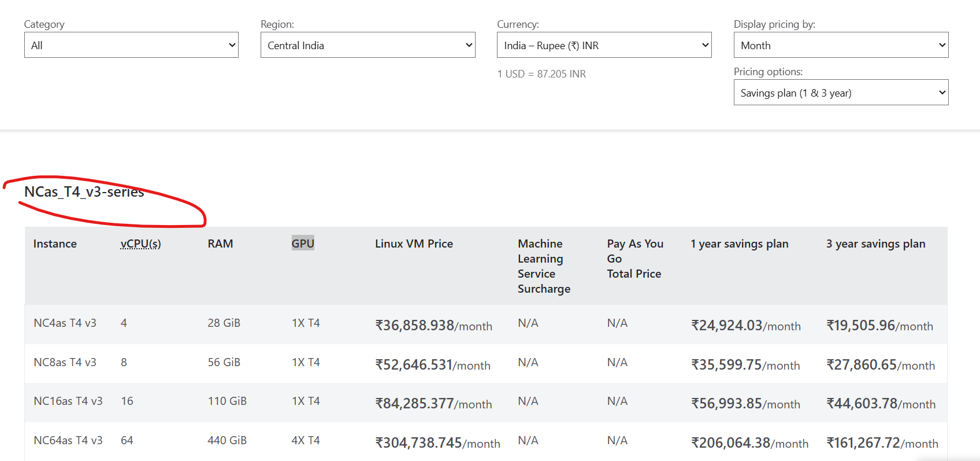Click the 1 USD = 87.205 INR rate text
This screenshot has height=461, width=980.
pyautogui.click(x=541, y=74)
